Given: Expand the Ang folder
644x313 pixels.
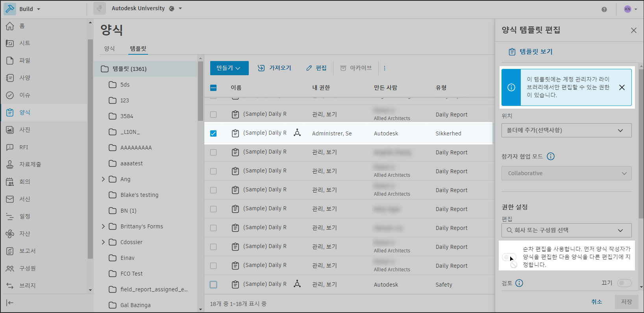Looking at the screenshot, I should coord(104,179).
